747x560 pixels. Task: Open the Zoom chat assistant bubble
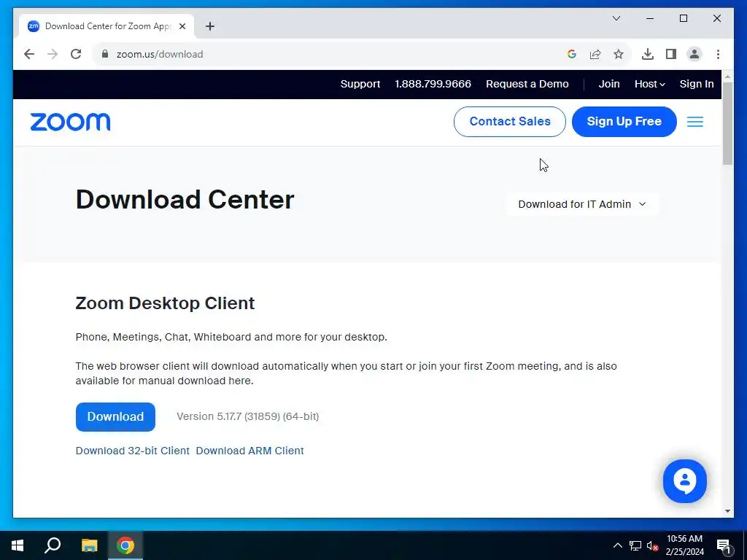point(684,481)
